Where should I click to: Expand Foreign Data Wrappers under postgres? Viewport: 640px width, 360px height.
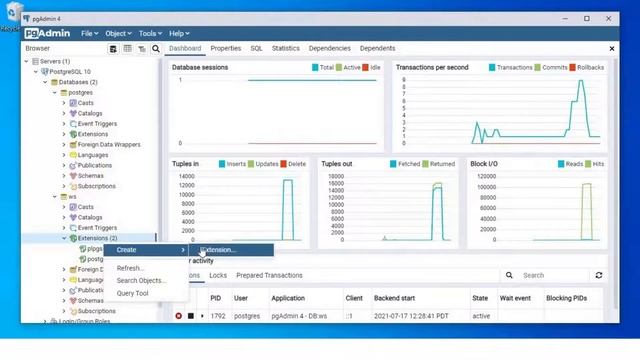click(64, 144)
